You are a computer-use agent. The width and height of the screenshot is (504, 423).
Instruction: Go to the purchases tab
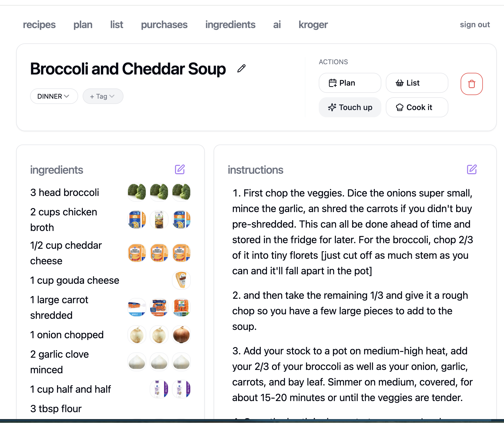[x=164, y=25]
